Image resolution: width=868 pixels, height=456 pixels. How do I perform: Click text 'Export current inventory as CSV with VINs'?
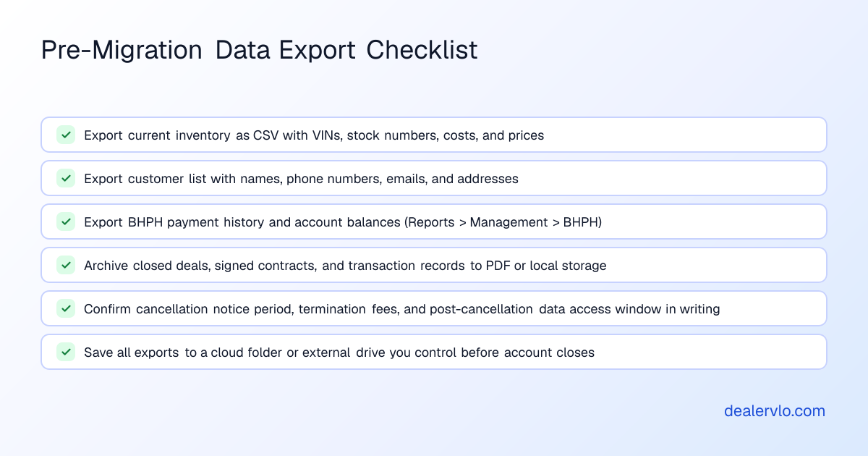(213, 135)
